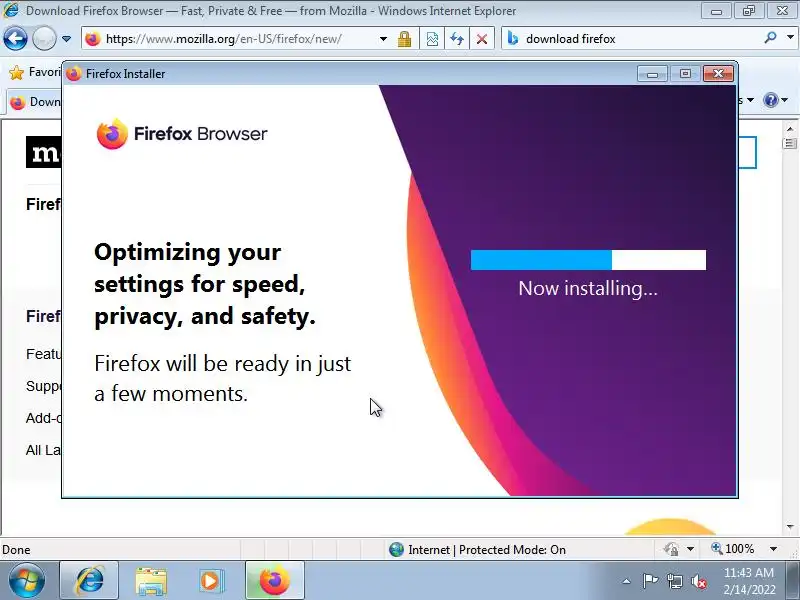Click the Internet Explorer taskbar icon
800x600 pixels.
(x=89, y=581)
